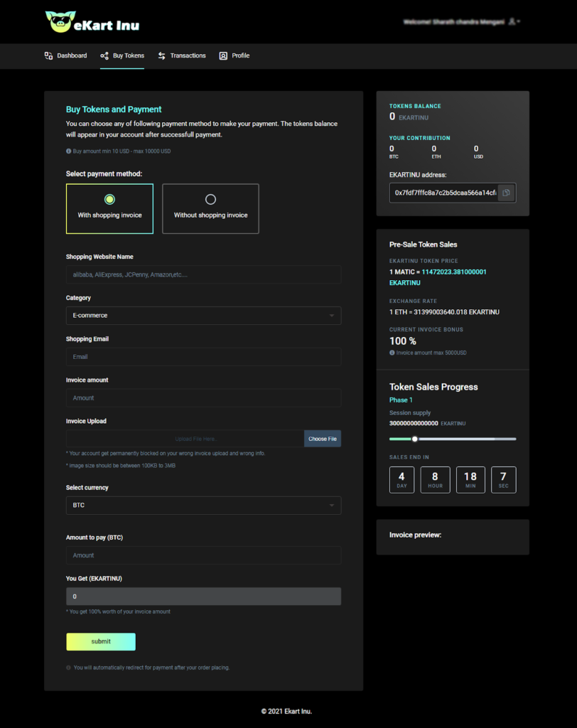This screenshot has width=577, height=728.
Task: Open the Transactions tab
Action: [182, 55]
